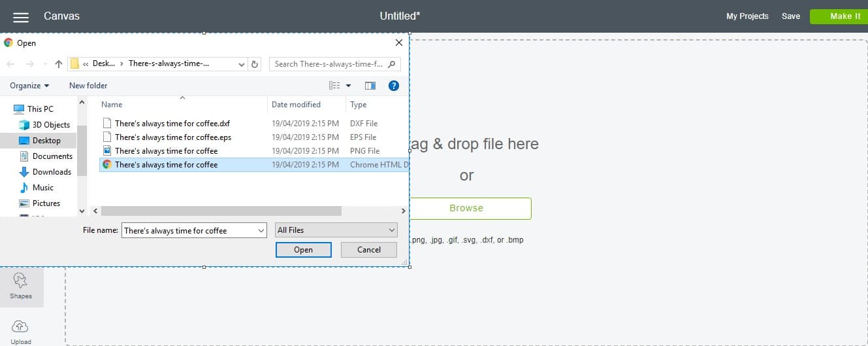Open the dialog Help icon
The height and width of the screenshot is (346, 868).
click(x=394, y=86)
